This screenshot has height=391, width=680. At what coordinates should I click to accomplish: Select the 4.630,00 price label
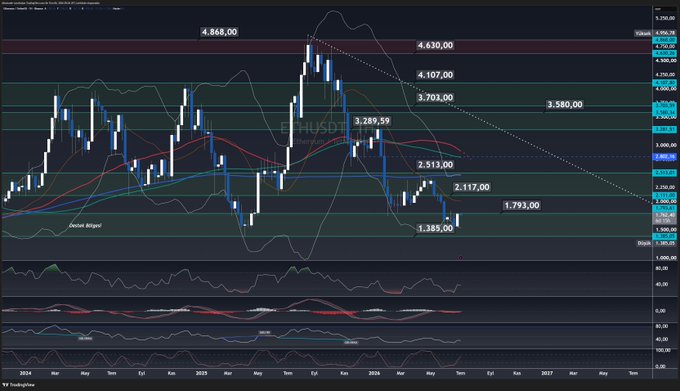pos(435,45)
